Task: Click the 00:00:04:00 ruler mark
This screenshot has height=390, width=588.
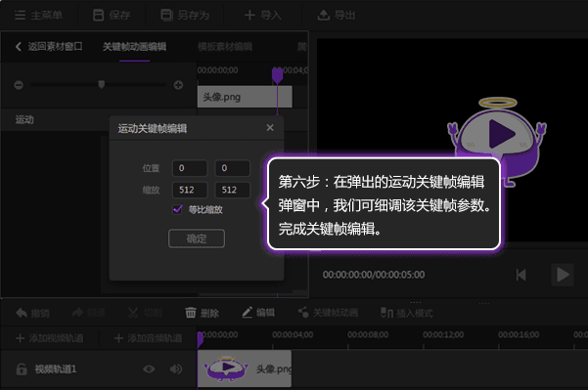Action: coord(293,334)
